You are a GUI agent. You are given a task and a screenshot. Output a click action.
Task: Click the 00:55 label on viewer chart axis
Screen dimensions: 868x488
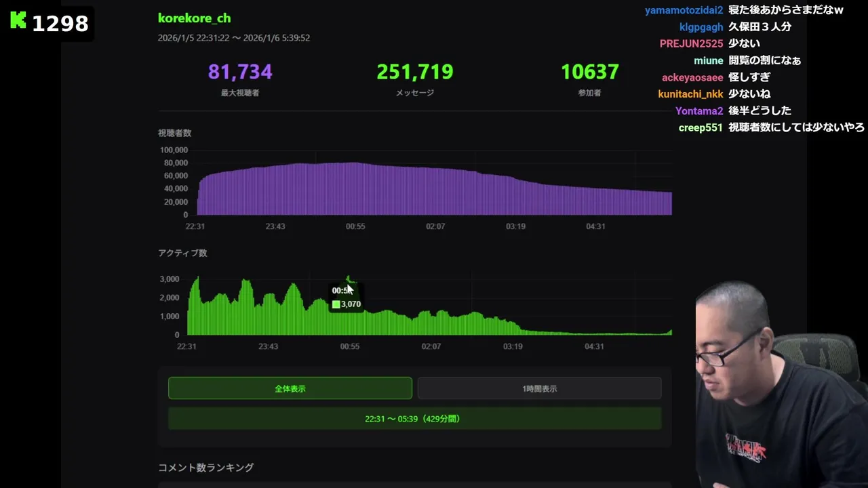pos(355,226)
